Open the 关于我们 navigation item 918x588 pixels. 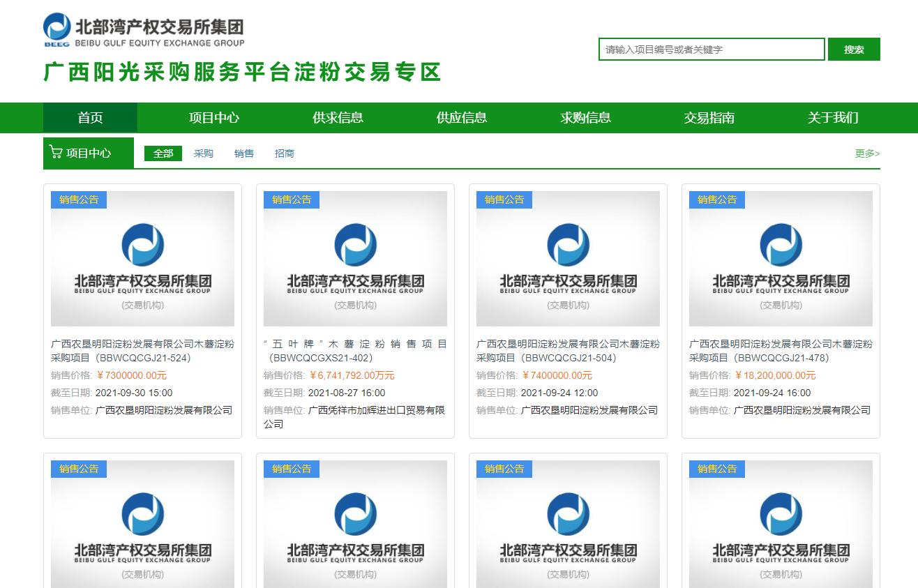click(x=833, y=118)
